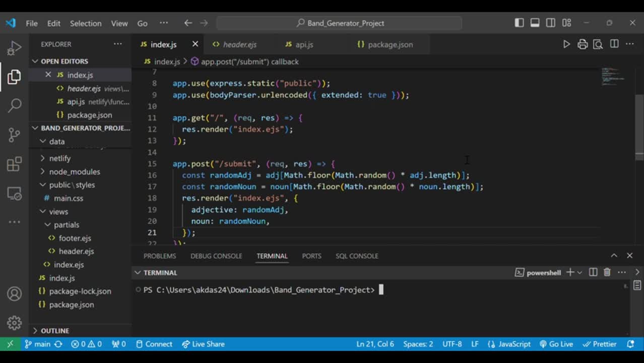
Task: Switch to the header.ejs editor tab
Action: (x=240, y=44)
